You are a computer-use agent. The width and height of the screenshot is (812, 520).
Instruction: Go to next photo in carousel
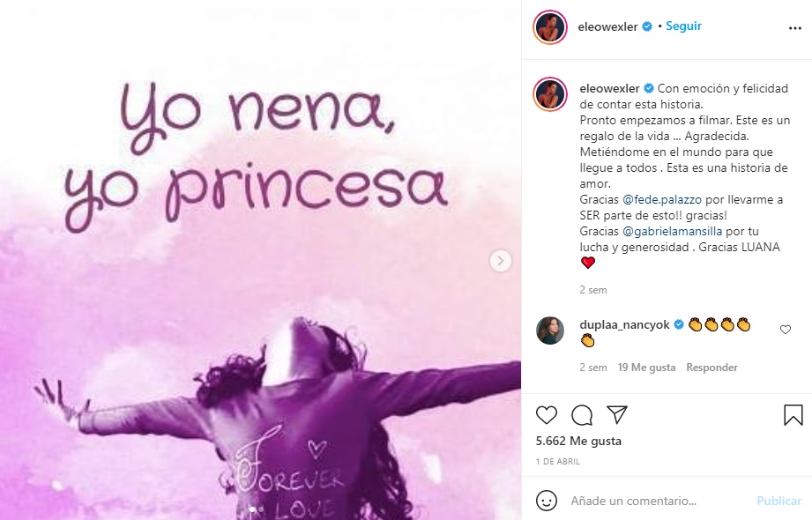pyautogui.click(x=501, y=260)
